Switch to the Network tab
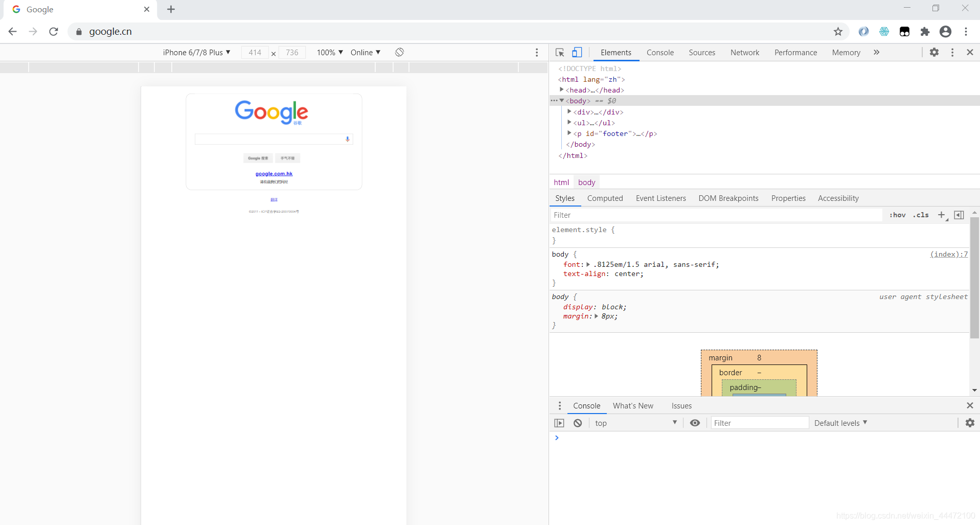 click(745, 52)
